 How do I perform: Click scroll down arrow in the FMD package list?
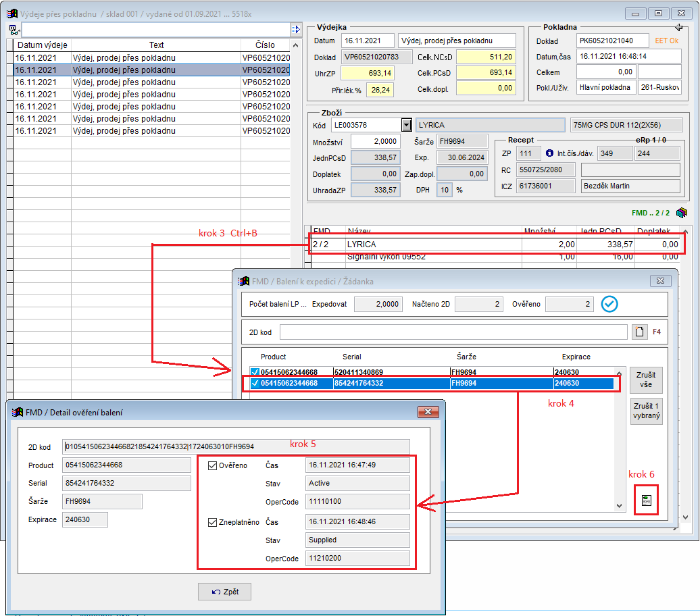(619, 506)
